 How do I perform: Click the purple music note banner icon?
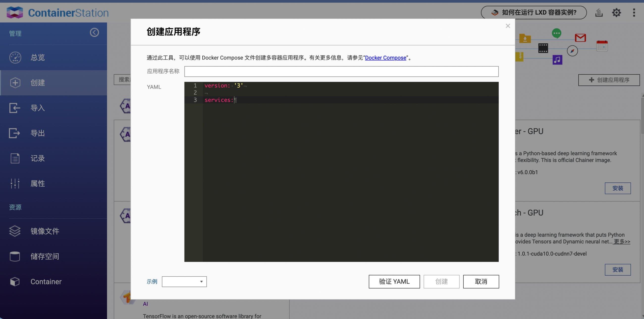tap(557, 60)
